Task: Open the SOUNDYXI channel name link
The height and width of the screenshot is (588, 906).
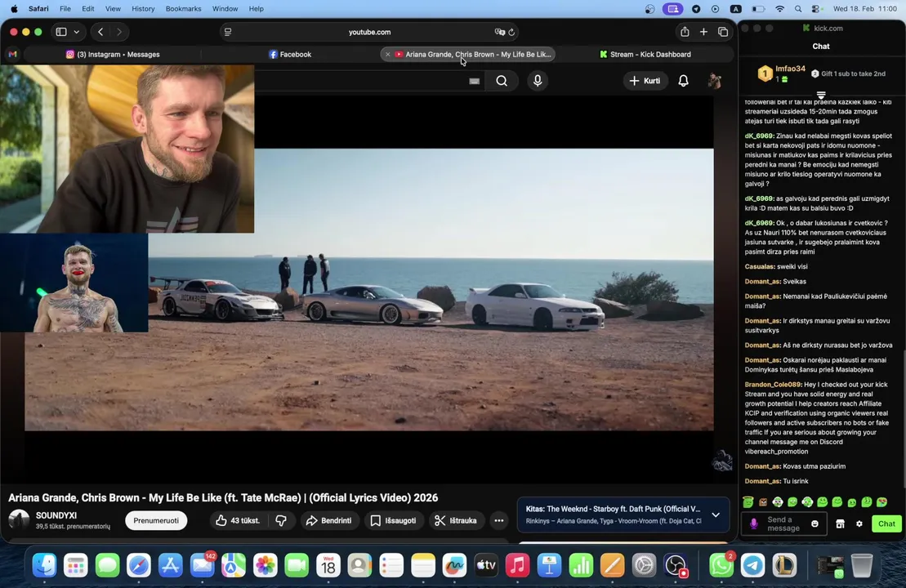Action: [x=56, y=515]
